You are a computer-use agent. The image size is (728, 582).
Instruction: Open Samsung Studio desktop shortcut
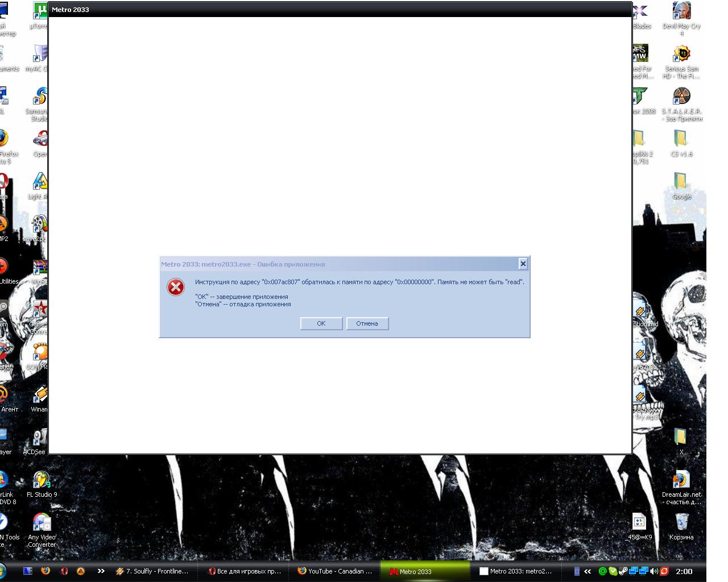(38, 104)
